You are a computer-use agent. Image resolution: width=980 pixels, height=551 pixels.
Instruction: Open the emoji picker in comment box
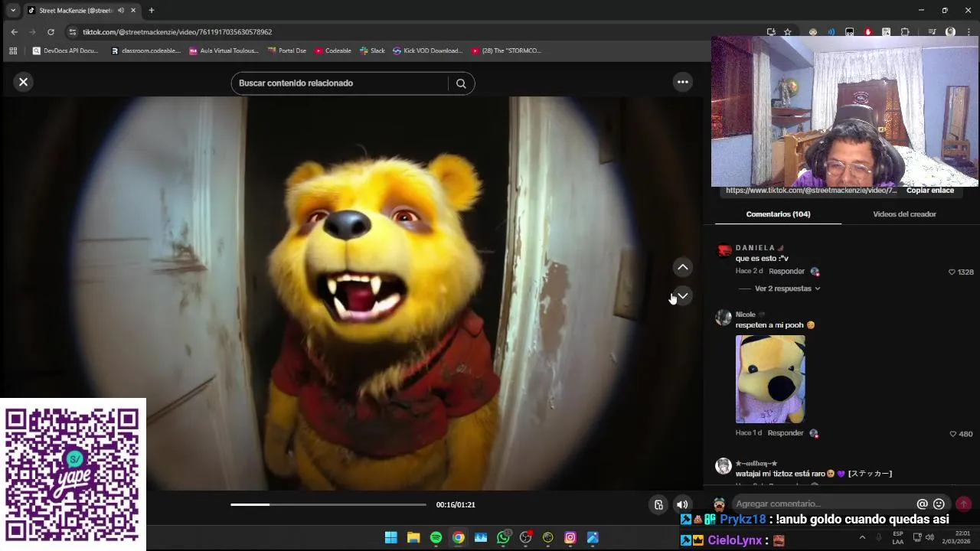click(939, 504)
